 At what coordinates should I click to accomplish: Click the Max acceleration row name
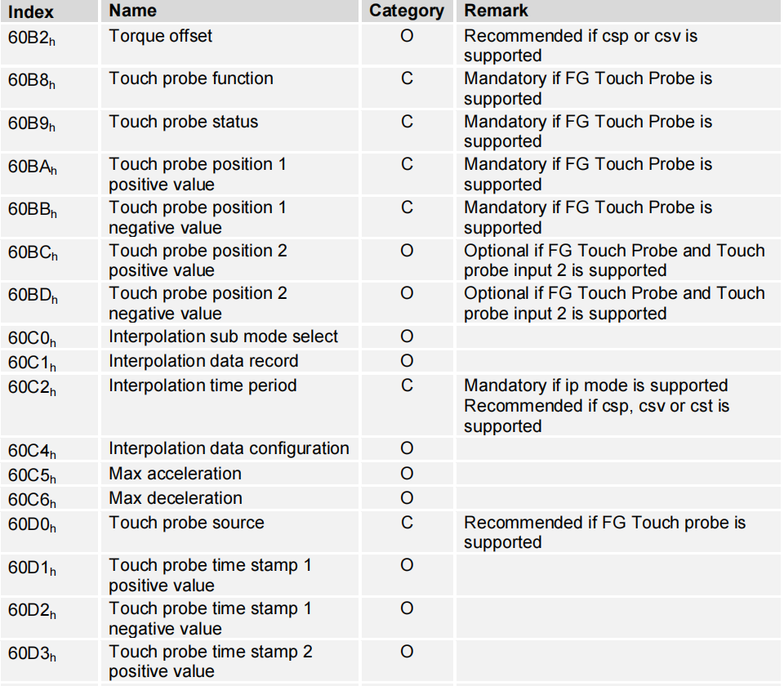tap(176, 474)
